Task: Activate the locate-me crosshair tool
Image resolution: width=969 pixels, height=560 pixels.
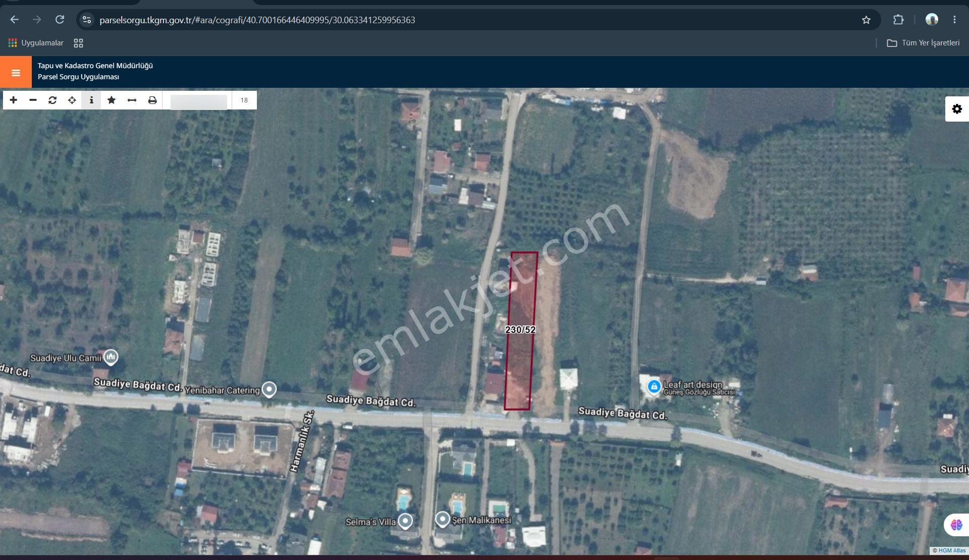Action: tap(72, 100)
